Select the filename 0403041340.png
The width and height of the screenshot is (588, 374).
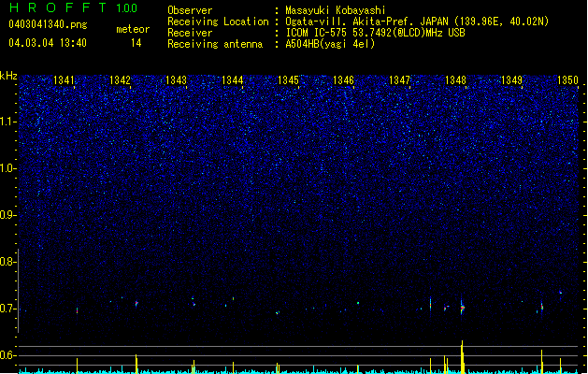tap(48, 25)
